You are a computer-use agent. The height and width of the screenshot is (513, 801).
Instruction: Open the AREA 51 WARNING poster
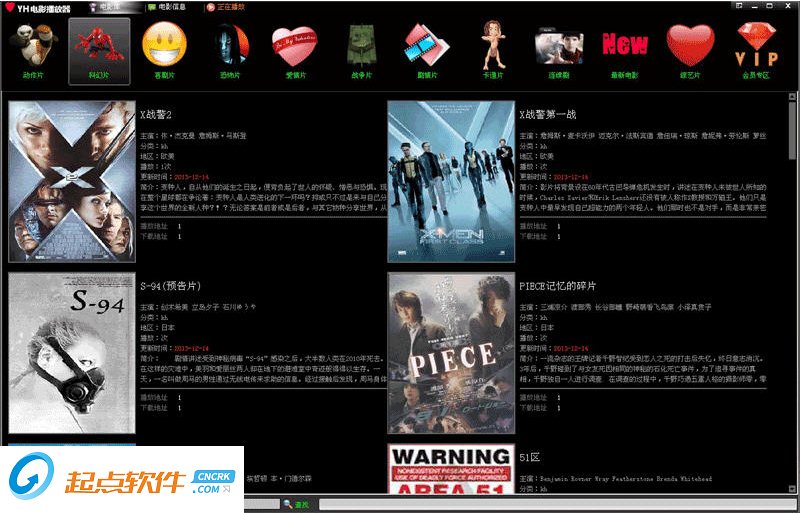451,469
